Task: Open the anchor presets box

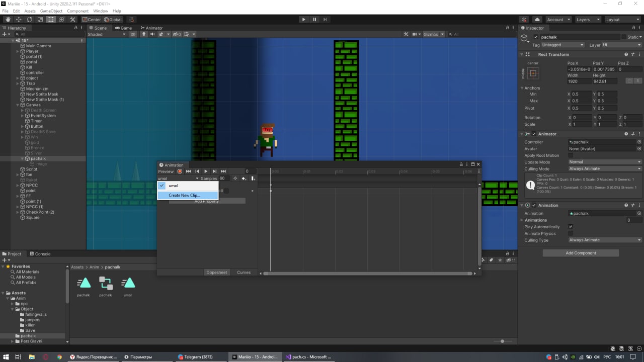Action: coord(533,73)
